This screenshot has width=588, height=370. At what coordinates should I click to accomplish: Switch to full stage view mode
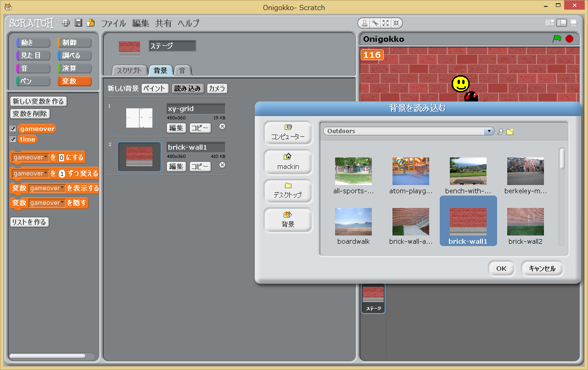click(x=561, y=23)
